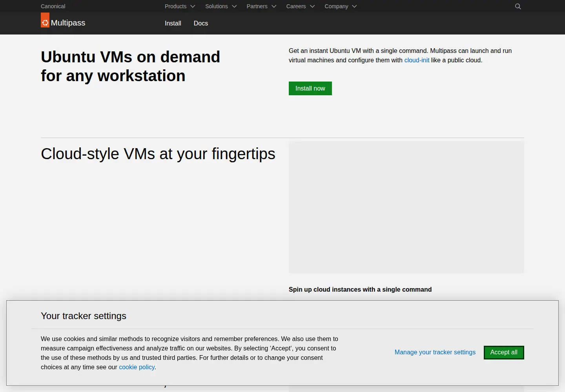565x392 pixels.
Task: Expand the Products dropdown menu
Action: click(x=180, y=6)
